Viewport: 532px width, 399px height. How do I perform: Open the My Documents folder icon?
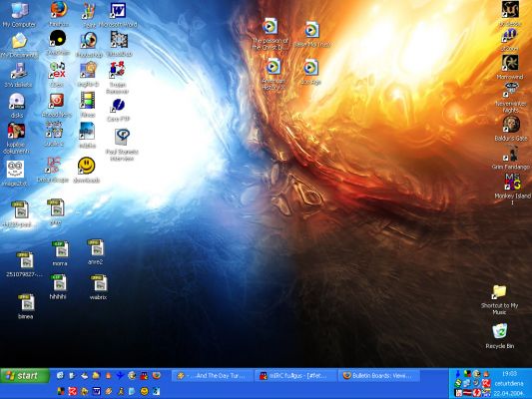tap(19, 41)
